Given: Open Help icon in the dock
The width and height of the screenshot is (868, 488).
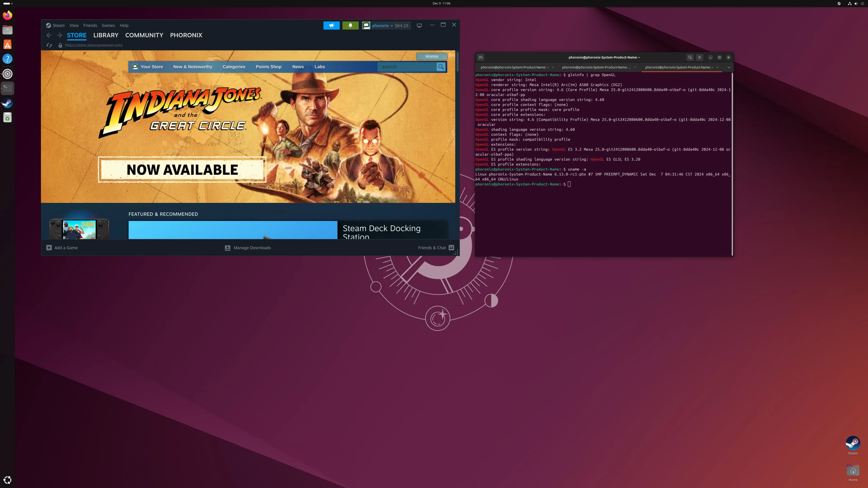Looking at the screenshot, I should click(7, 59).
